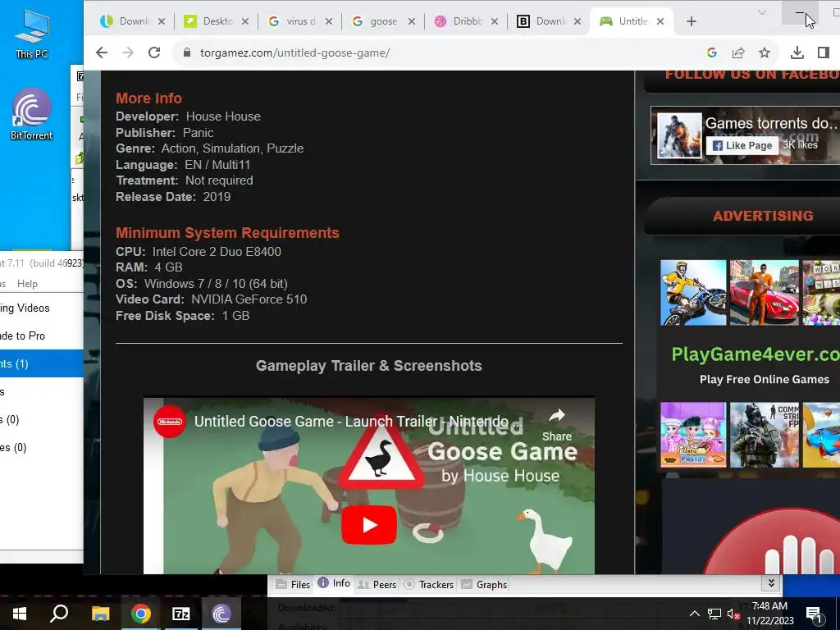Screen dimensions: 840x630
Task: Close the Deskto tab
Action: [245, 21]
